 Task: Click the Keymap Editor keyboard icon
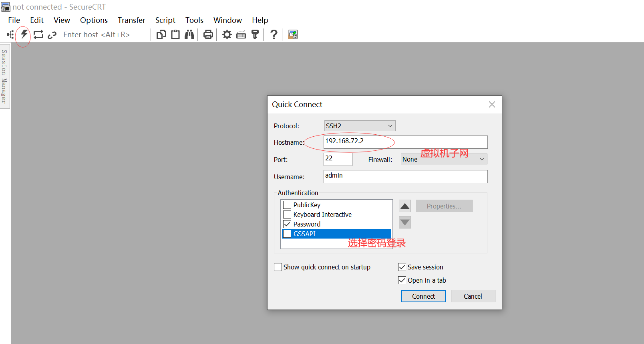[x=241, y=35]
